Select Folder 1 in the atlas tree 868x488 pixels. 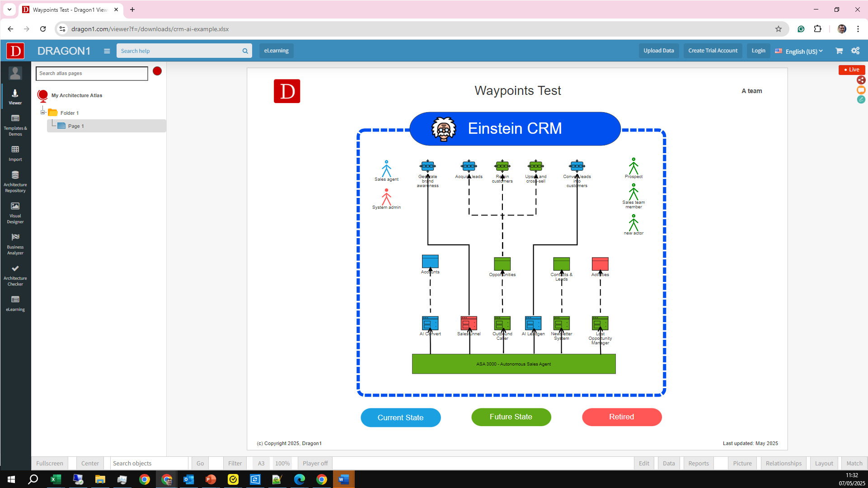(x=70, y=113)
